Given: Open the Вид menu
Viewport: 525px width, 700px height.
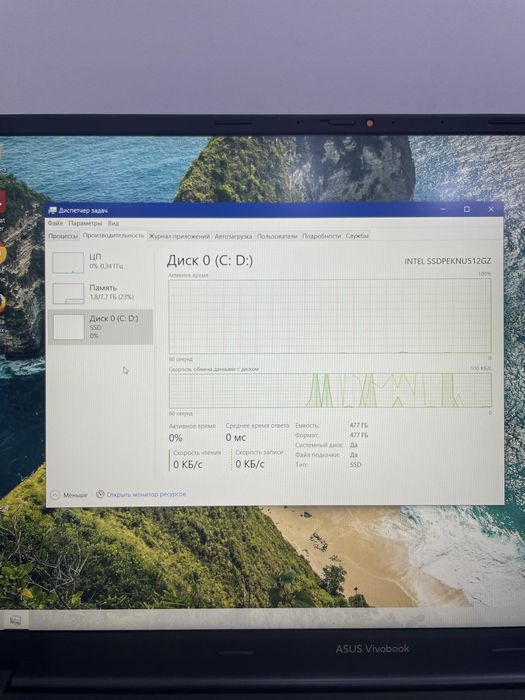Looking at the screenshot, I should coord(113,223).
